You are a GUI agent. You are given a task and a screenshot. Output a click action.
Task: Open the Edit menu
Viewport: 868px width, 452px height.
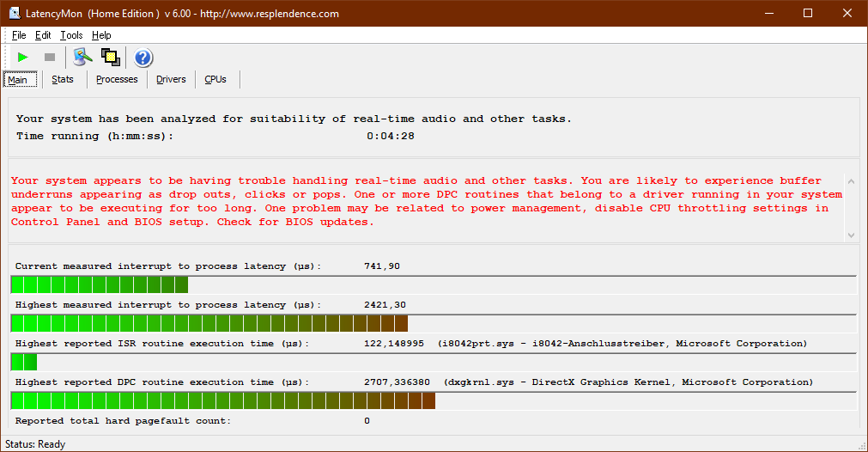coord(43,35)
